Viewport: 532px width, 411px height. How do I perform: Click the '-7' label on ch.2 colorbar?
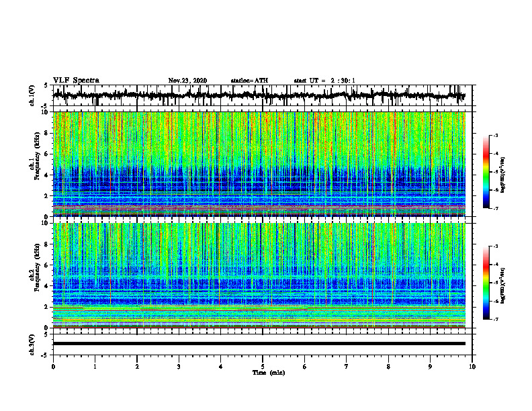point(496,319)
